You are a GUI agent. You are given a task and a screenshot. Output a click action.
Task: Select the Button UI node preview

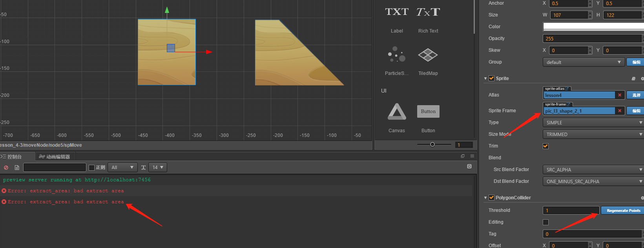point(428,111)
